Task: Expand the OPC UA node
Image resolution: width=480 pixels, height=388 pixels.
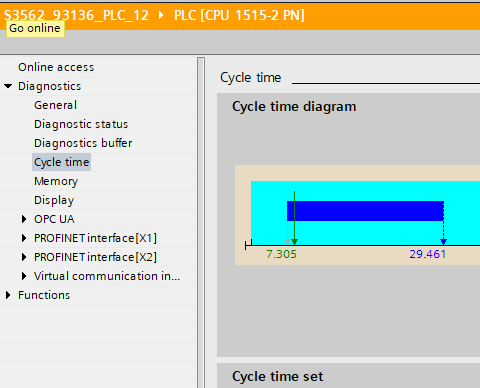Action: [x=24, y=219]
